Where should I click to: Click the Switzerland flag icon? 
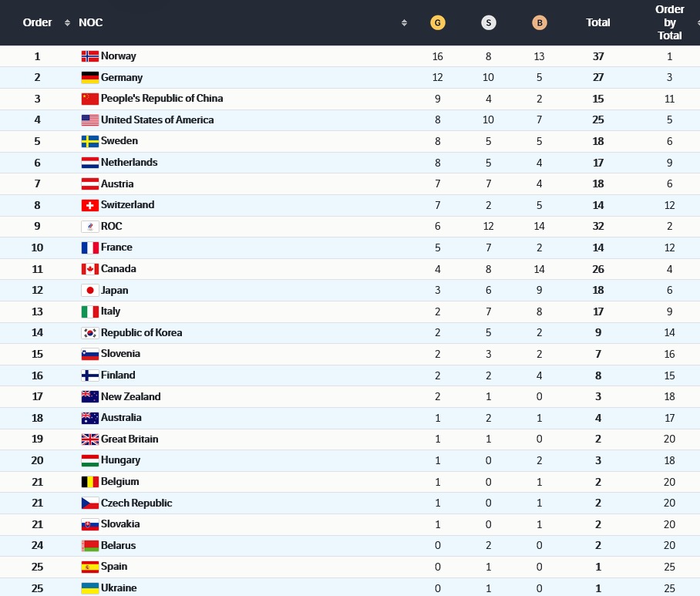click(89, 205)
